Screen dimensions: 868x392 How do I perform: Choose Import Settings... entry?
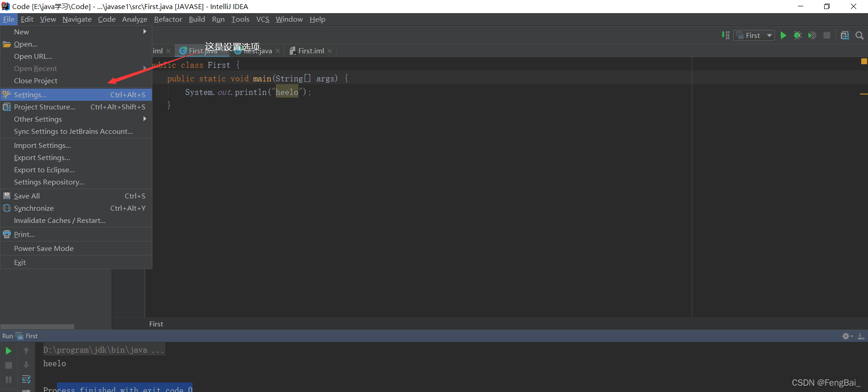pyautogui.click(x=76, y=145)
